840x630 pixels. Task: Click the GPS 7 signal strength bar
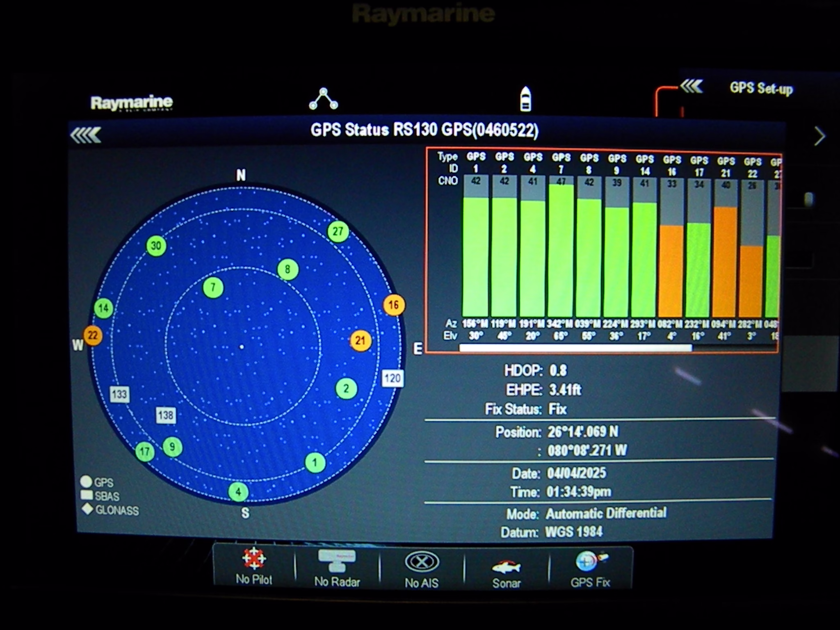561,251
